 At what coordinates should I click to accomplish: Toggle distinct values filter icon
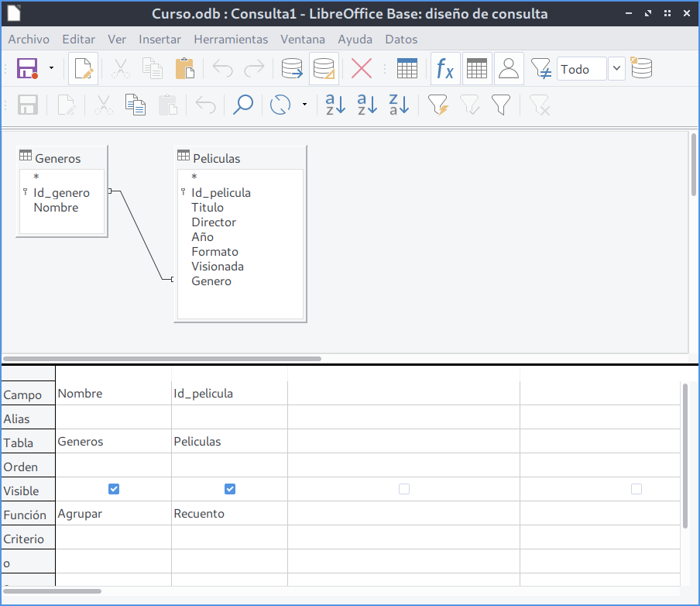point(540,68)
